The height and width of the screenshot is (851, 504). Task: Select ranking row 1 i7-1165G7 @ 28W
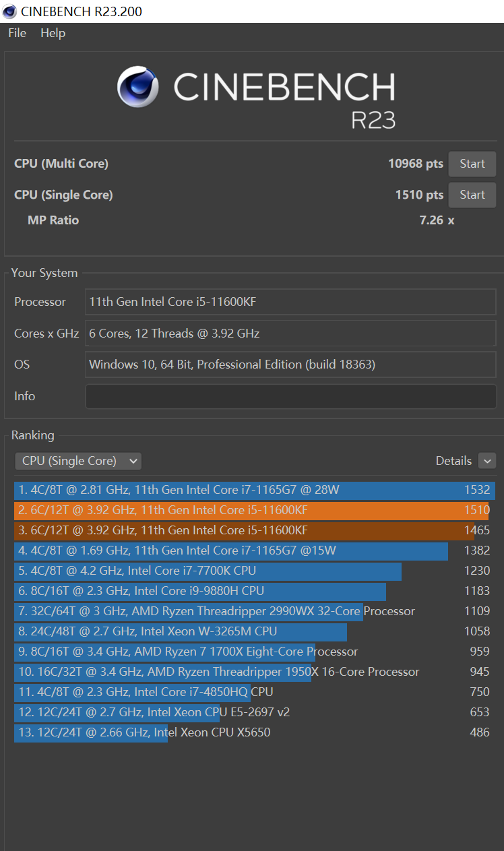[255, 490]
